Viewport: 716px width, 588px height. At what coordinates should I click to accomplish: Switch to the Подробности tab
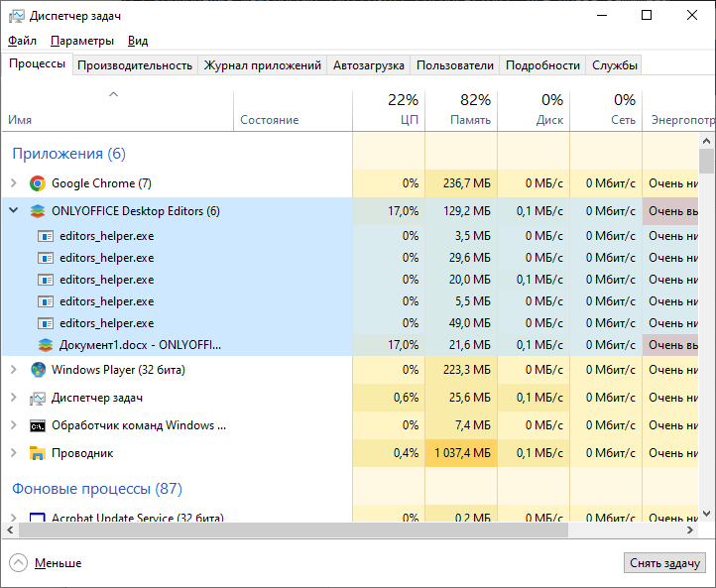click(542, 65)
